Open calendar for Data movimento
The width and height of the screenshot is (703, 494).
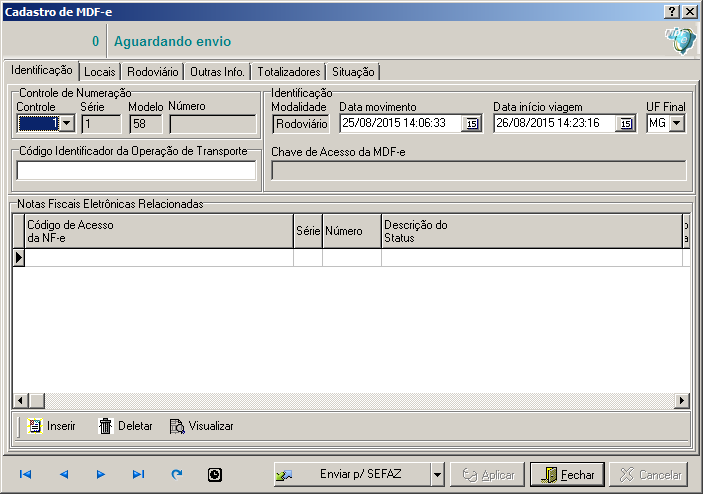point(472,124)
